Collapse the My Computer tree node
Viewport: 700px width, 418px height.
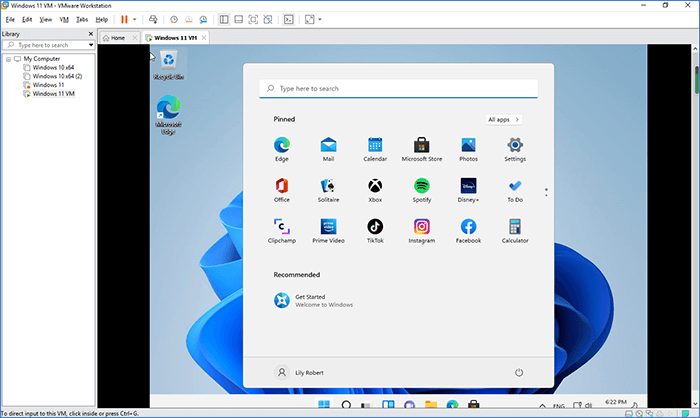tap(9, 59)
